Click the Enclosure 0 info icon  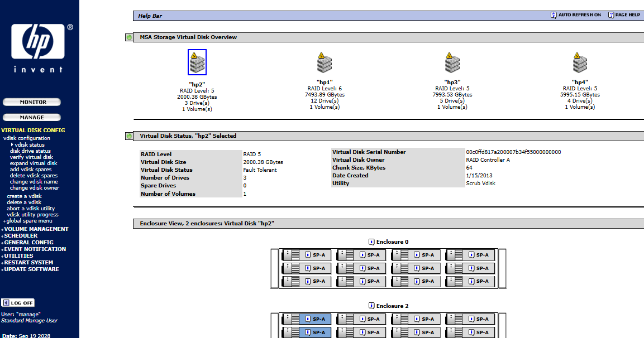(371, 242)
